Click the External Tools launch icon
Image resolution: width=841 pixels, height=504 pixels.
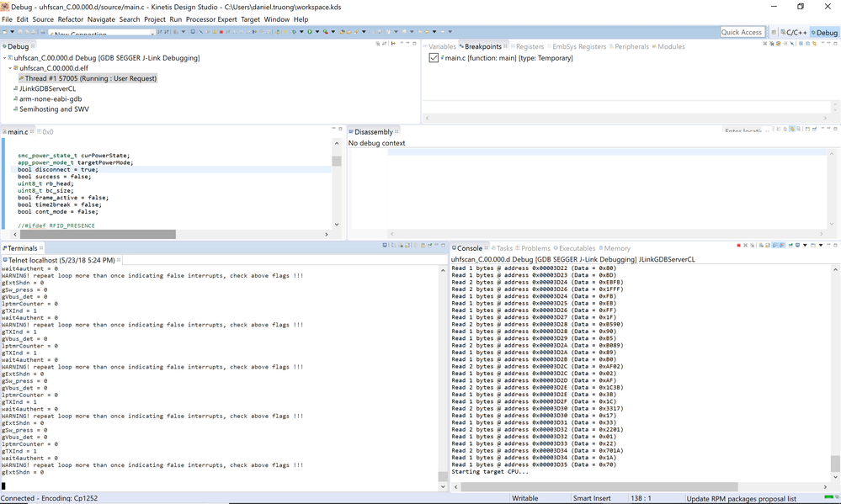point(325,32)
